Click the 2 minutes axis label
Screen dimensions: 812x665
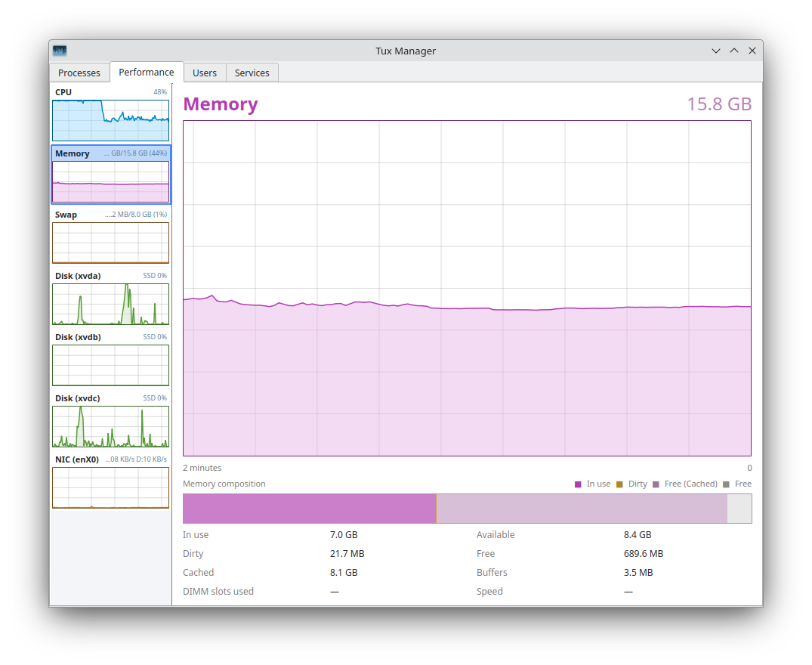tap(202, 468)
